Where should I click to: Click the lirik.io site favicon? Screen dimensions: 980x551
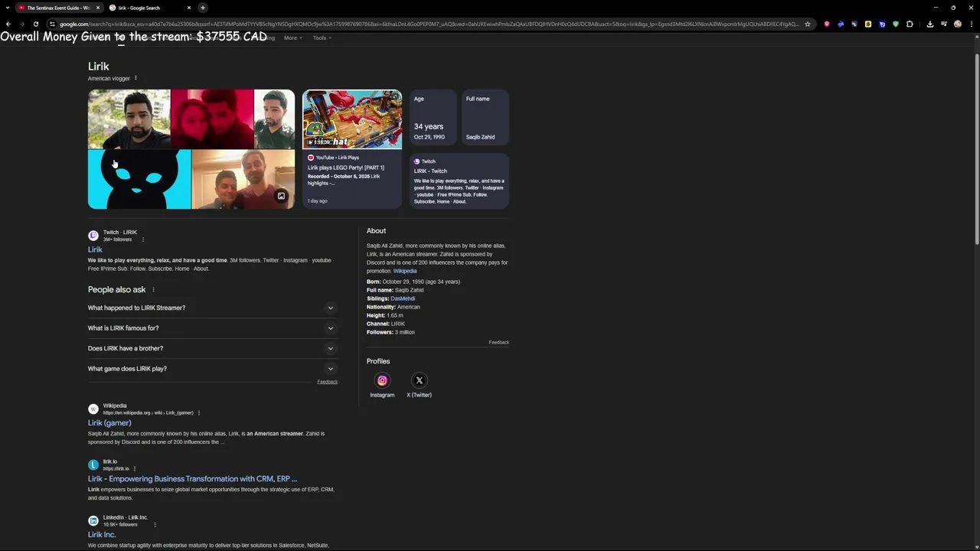pyautogui.click(x=93, y=465)
